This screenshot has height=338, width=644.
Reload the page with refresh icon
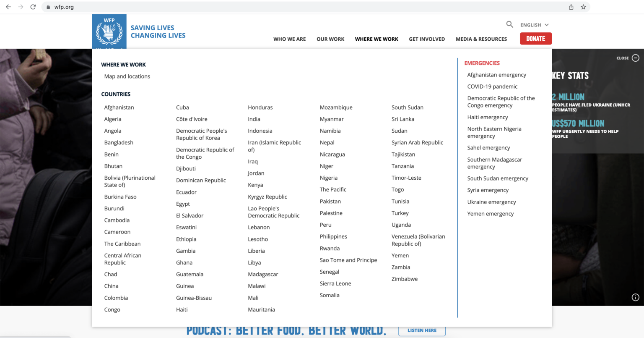(33, 7)
